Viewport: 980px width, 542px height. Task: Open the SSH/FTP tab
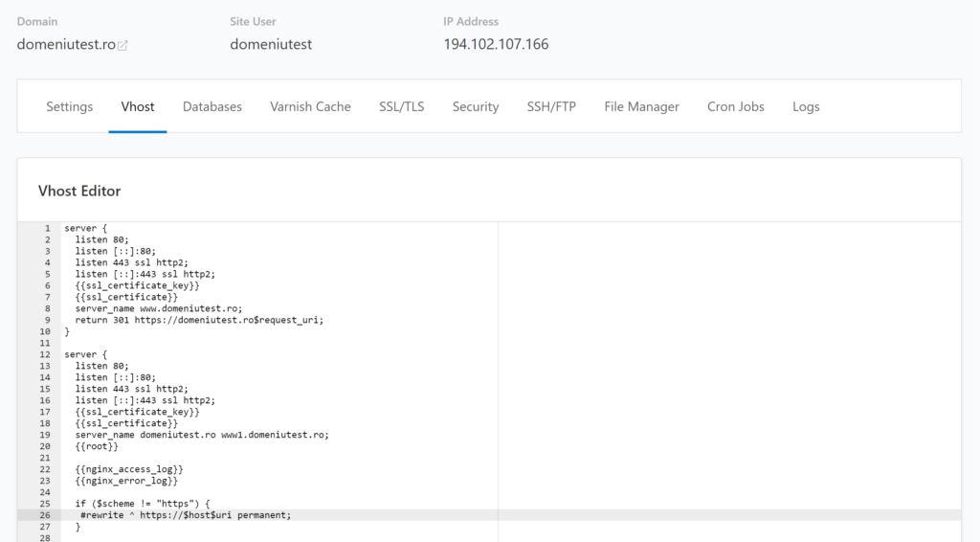coord(551,106)
